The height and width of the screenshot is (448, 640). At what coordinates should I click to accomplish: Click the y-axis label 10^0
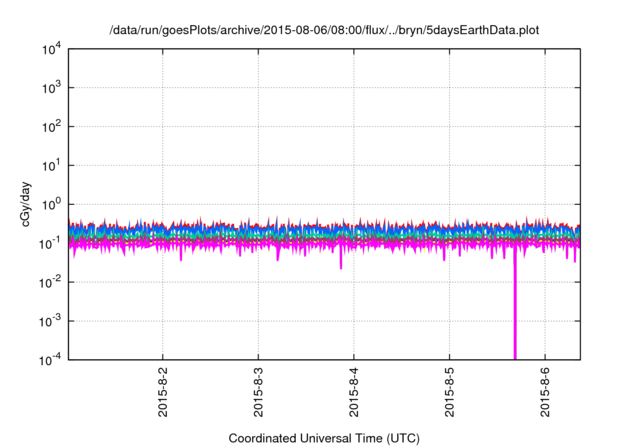pyautogui.click(x=51, y=204)
